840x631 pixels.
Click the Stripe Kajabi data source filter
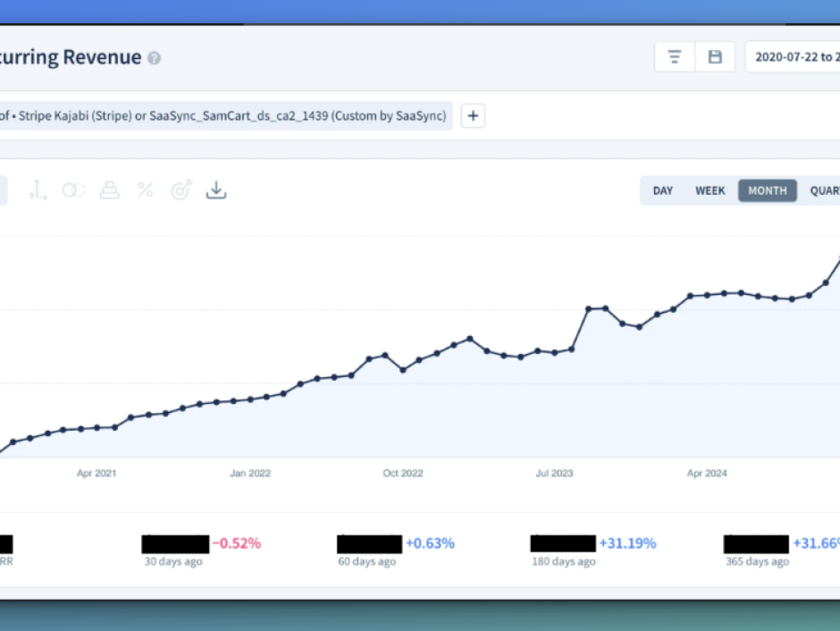click(223, 115)
